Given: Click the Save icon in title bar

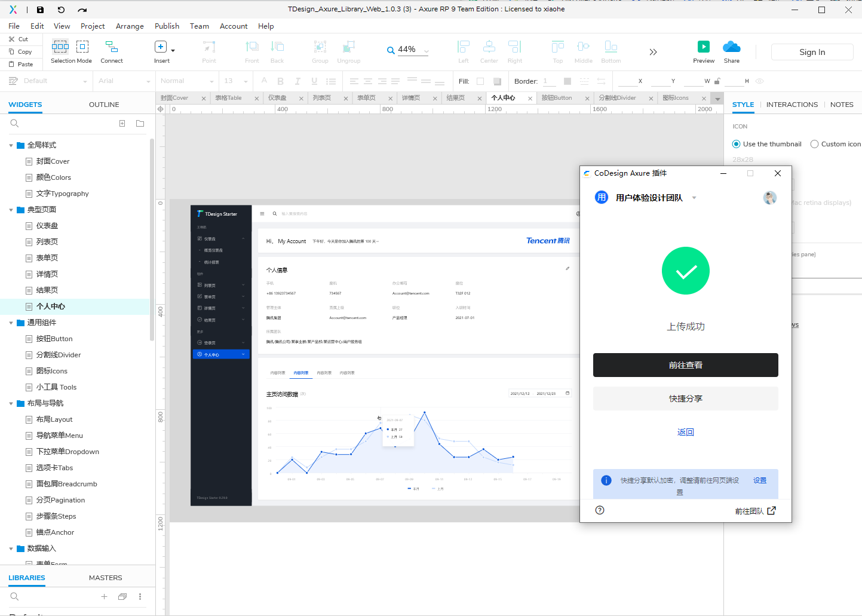Looking at the screenshot, I should coord(40,10).
